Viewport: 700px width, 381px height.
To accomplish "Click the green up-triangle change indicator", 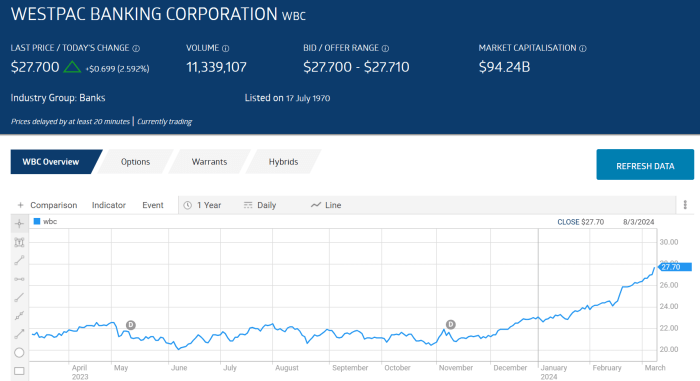I will 72,67.
